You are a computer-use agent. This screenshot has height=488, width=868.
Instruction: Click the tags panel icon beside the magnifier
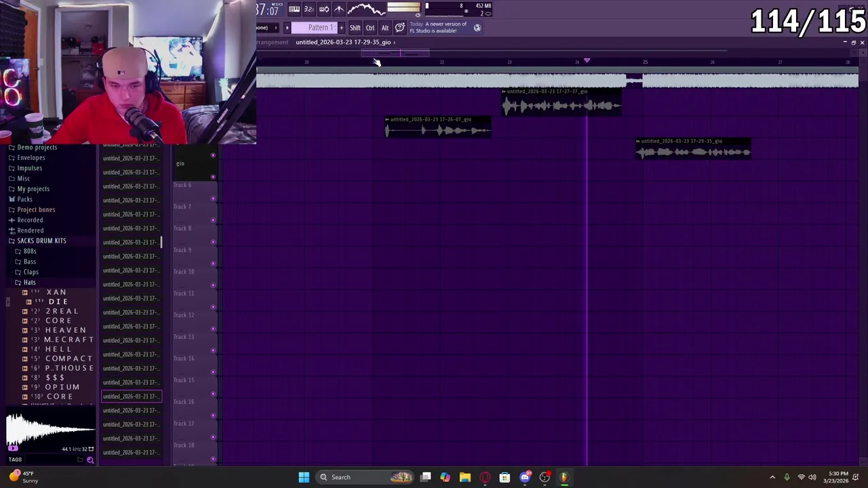point(80,460)
